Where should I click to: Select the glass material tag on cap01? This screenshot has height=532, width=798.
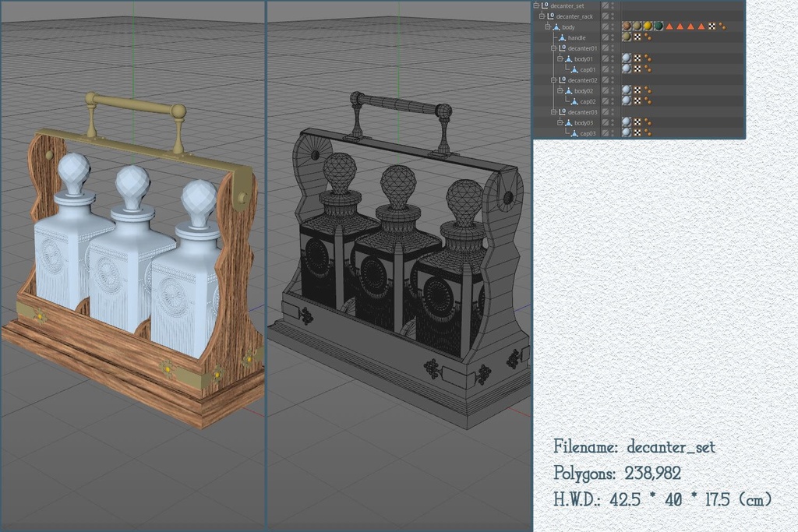(x=627, y=69)
